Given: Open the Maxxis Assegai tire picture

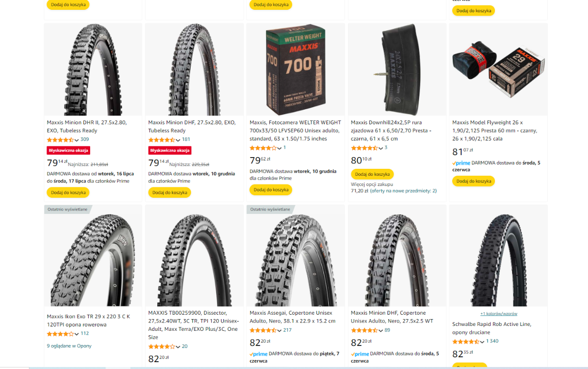Looking at the screenshot, I should [295, 259].
